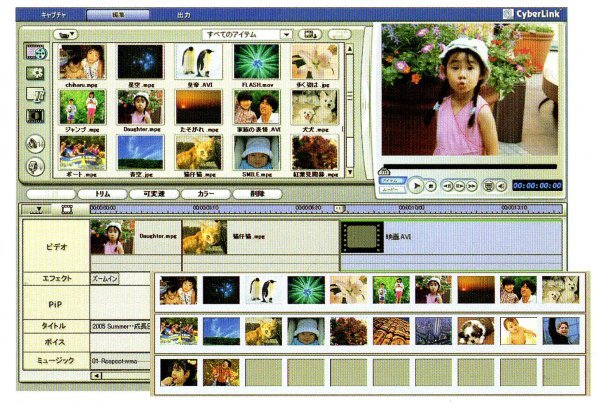Click the playhead marker on timeline ruler
Screen dimensions: 600x405
click(339, 209)
